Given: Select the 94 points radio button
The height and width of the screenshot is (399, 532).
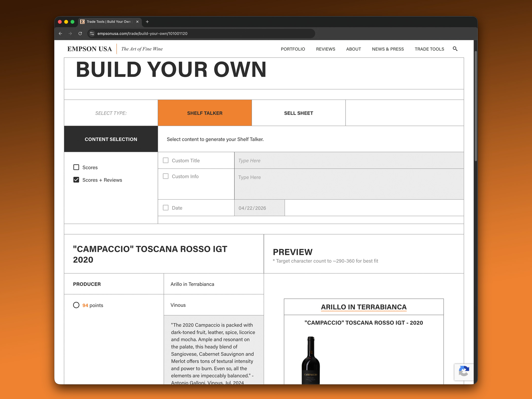Looking at the screenshot, I should click(x=76, y=305).
